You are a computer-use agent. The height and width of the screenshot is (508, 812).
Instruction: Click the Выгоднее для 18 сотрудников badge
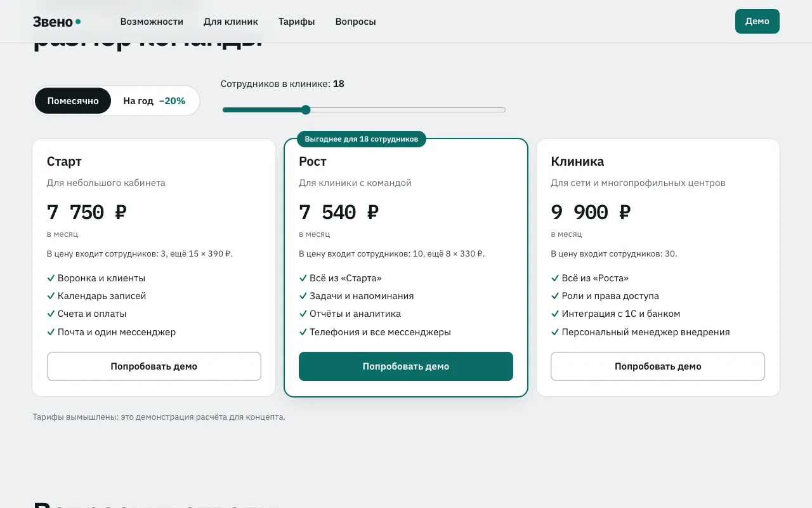point(362,139)
